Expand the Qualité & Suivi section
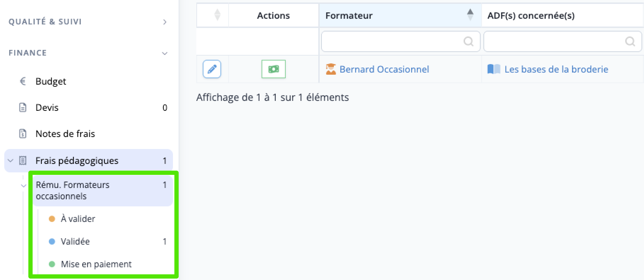644x280 pixels. [x=165, y=22]
